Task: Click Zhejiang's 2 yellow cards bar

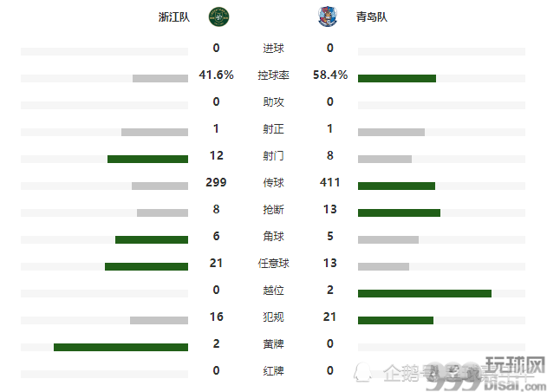Action: 120,347
